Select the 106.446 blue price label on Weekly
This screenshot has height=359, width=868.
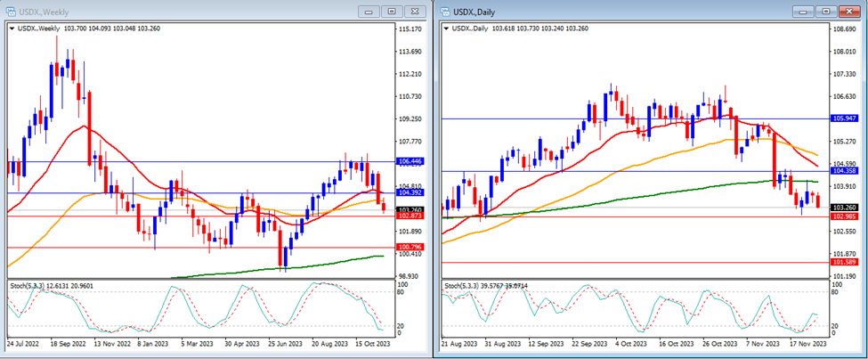point(410,161)
